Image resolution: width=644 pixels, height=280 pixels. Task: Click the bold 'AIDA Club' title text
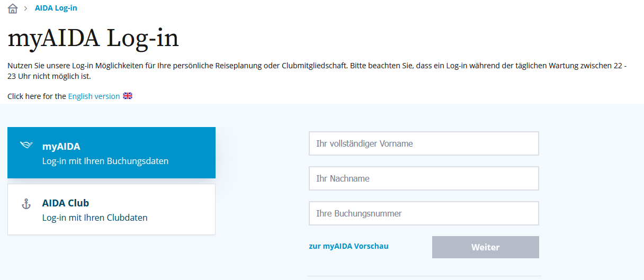(66, 203)
